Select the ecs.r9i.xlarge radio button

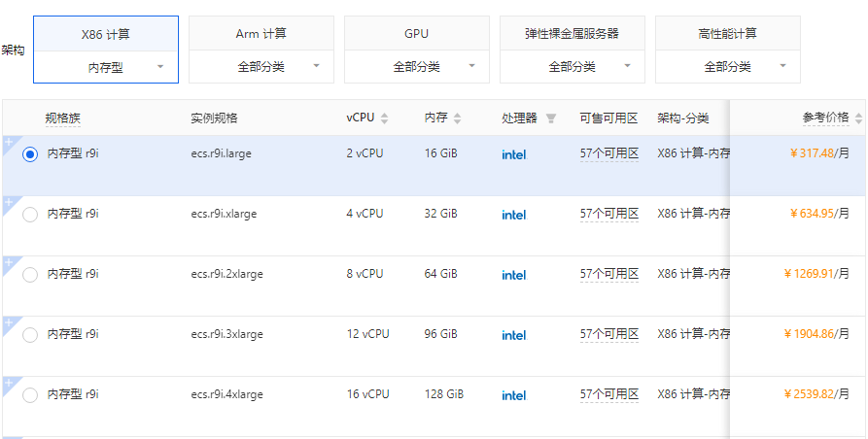pos(30,215)
